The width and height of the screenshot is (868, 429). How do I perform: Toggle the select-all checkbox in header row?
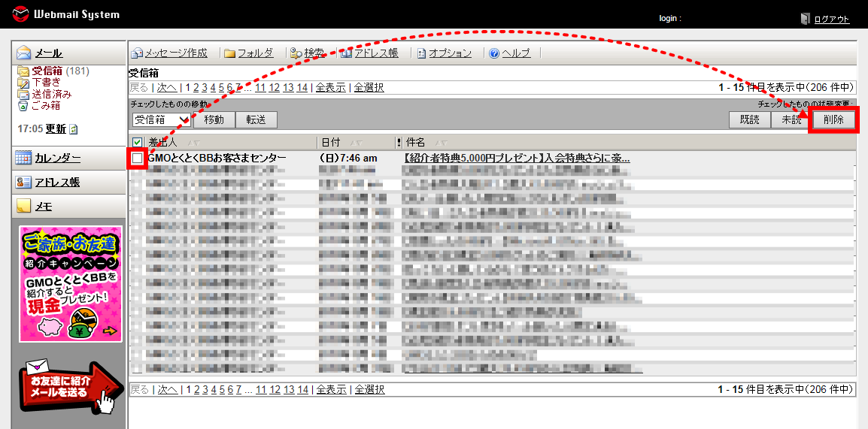137,142
